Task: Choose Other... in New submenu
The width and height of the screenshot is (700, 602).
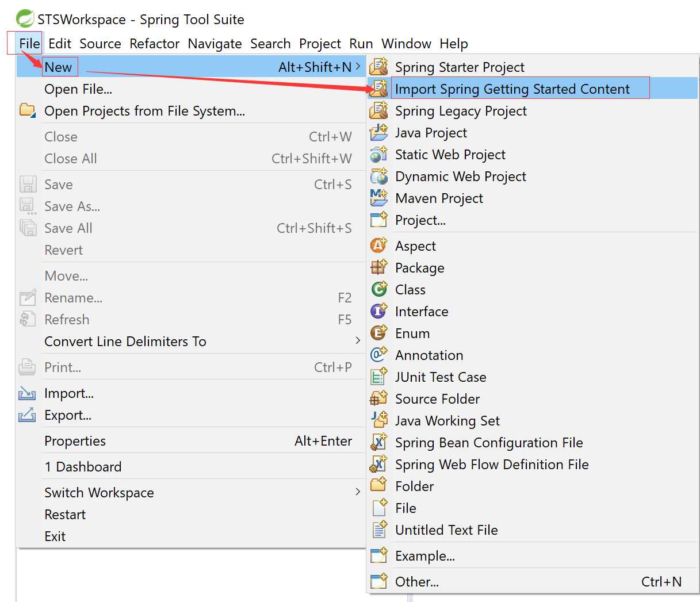Action: 533,581
